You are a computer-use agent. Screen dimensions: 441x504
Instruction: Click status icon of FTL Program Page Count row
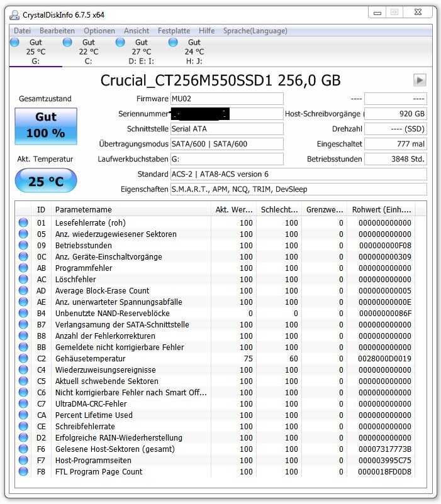[x=23, y=471]
